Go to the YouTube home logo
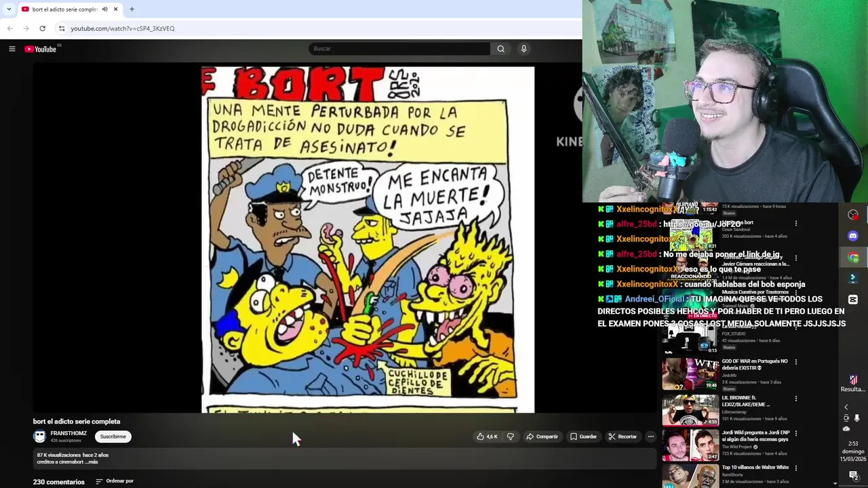The width and height of the screenshot is (868, 488). pyautogui.click(x=41, y=49)
